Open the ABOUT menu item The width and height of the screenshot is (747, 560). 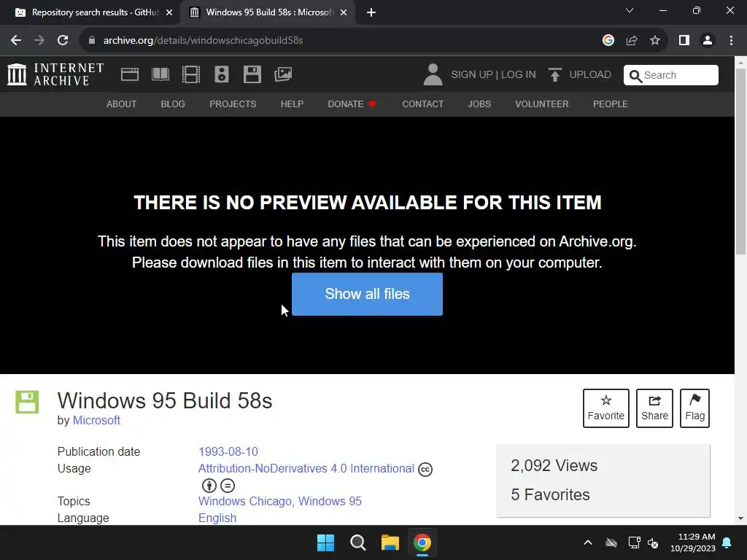point(122,104)
